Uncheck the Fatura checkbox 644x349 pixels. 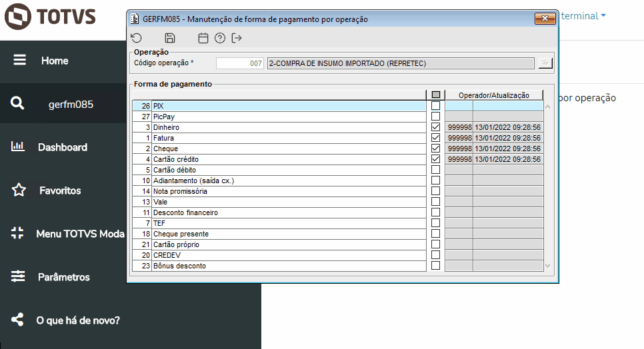[x=436, y=138]
